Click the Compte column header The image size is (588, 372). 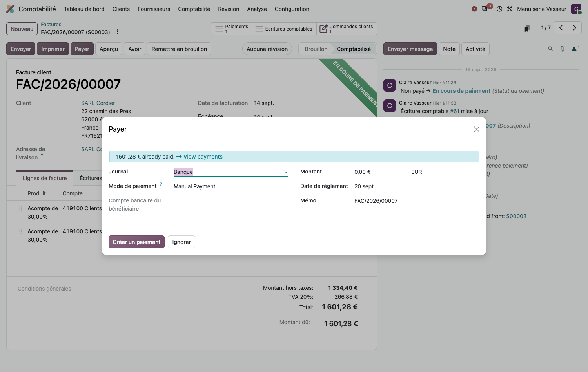coord(73,193)
